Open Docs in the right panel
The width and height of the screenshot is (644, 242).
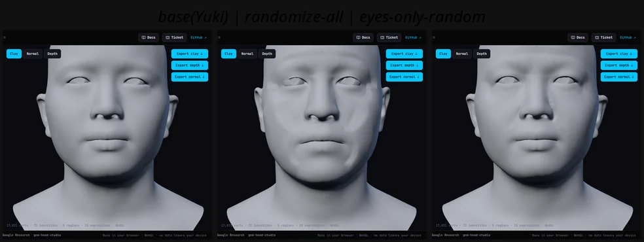point(579,37)
